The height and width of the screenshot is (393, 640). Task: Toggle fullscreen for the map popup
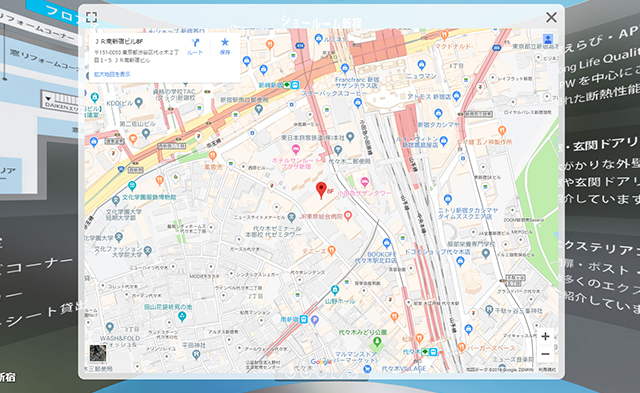click(x=91, y=17)
